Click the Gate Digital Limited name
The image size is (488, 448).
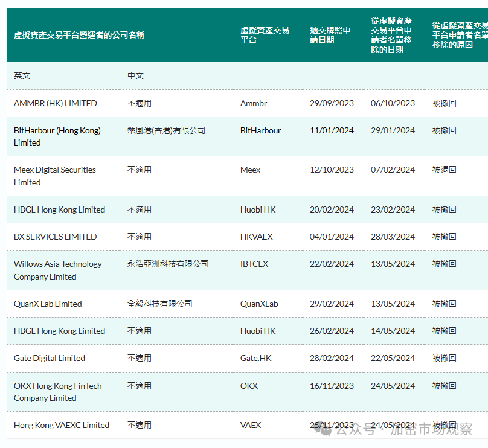[50, 358]
